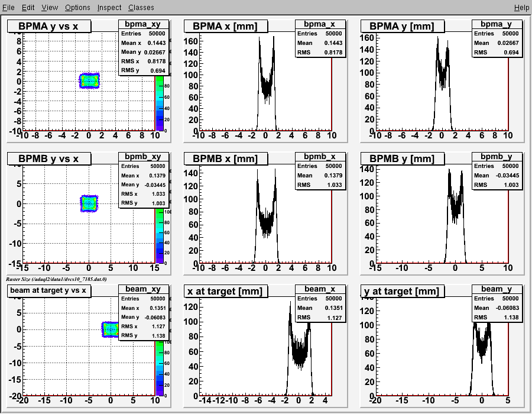This screenshot has height=414, width=532.
Task: Click the bpmb_x stats box header
Action: coord(320,157)
